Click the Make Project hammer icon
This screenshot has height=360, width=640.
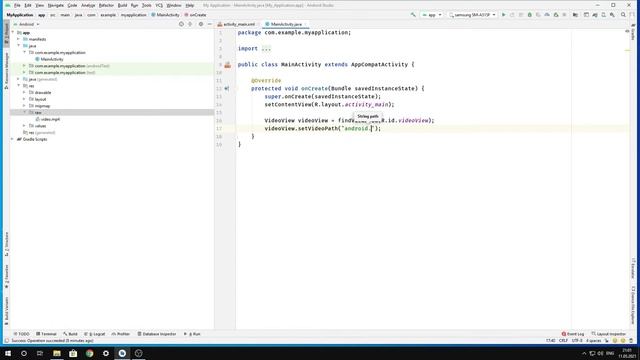[x=413, y=15]
